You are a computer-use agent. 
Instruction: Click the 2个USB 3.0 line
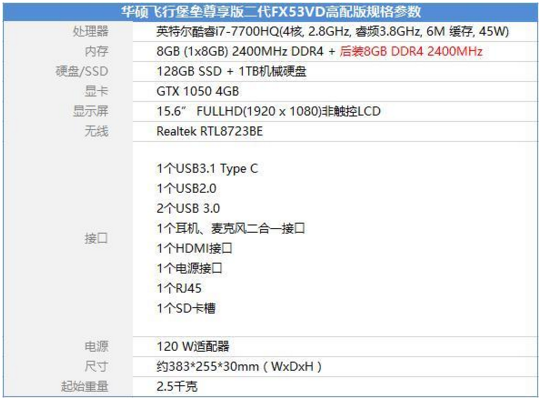pos(188,209)
